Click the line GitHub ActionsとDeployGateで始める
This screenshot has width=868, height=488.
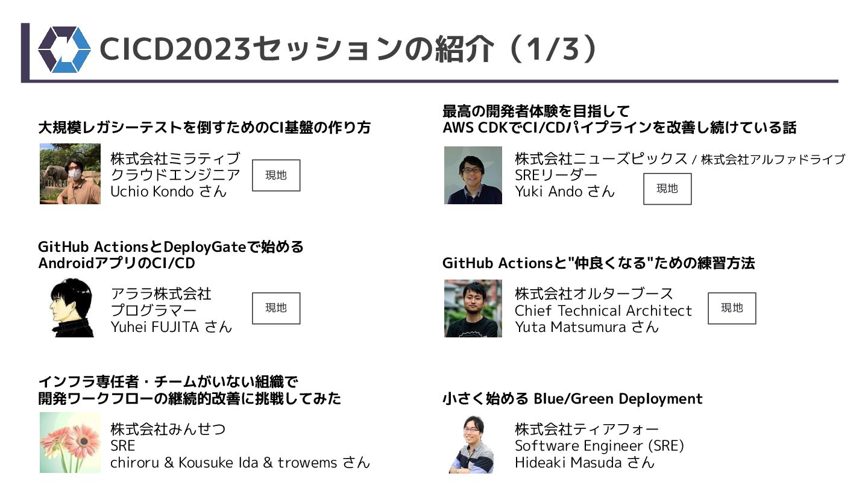tap(171, 247)
